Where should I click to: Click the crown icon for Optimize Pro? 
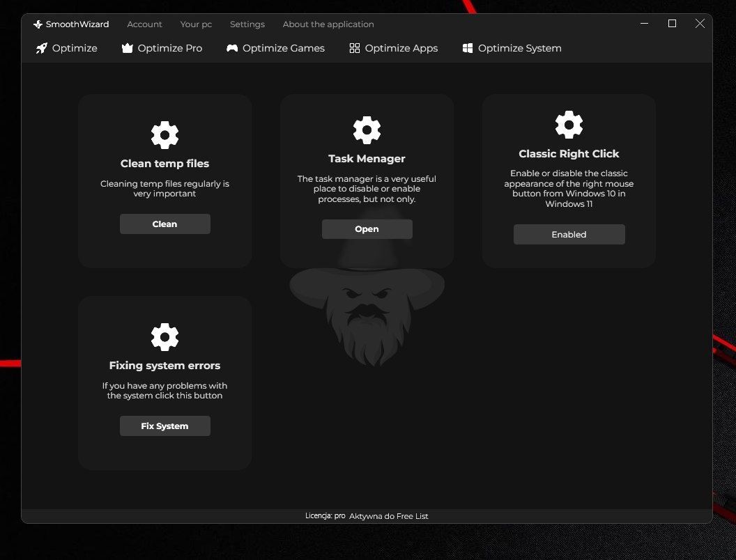pos(127,47)
